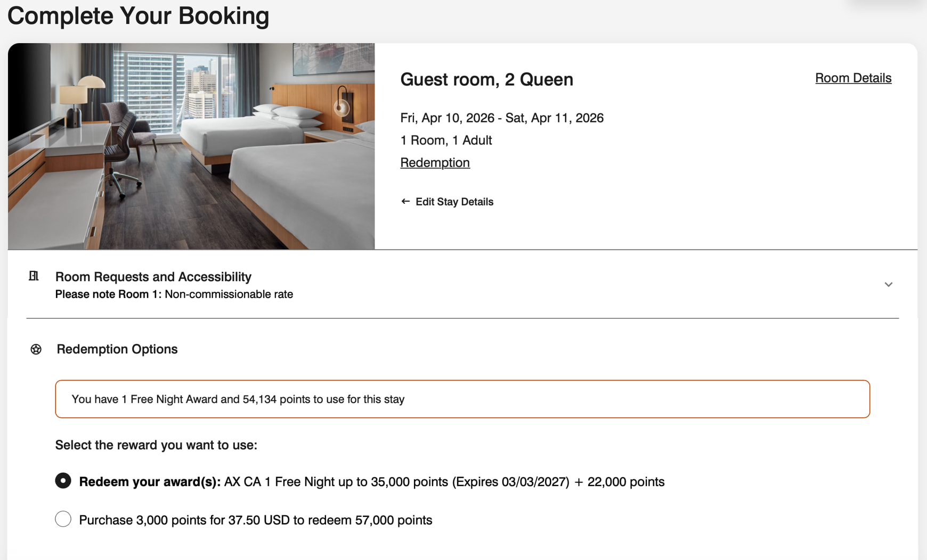Click the "Guest room, 2 Queen" title
This screenshot has height=560, width=927.
click(486, 79)
